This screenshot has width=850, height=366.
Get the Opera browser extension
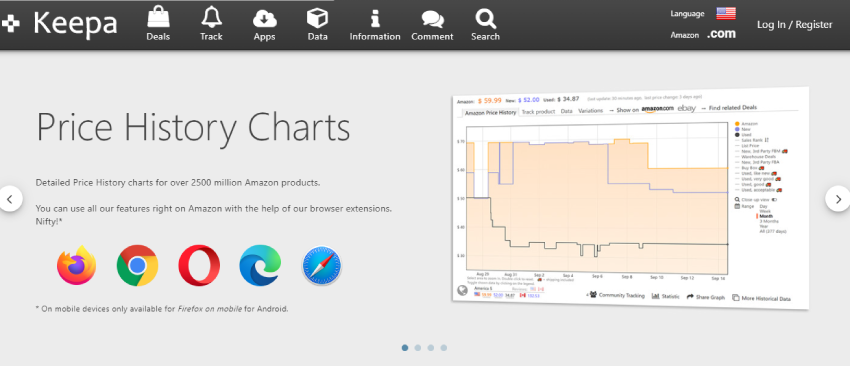[x=199, y=265]
